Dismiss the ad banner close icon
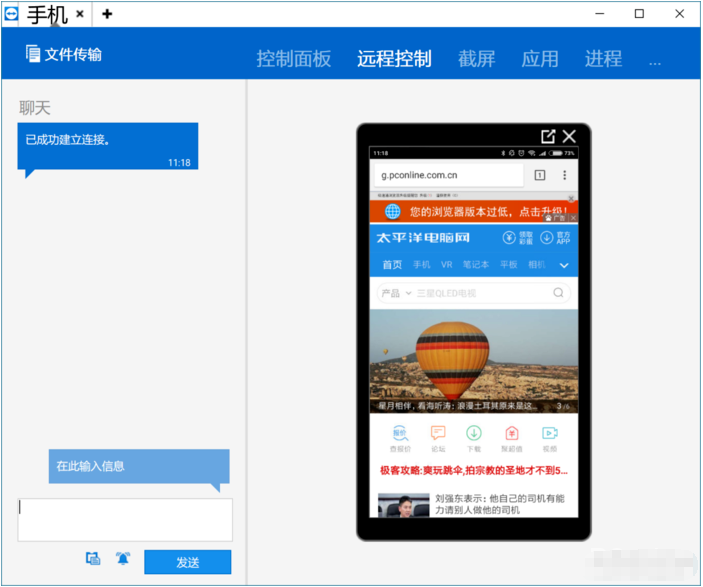 (573, 218)
